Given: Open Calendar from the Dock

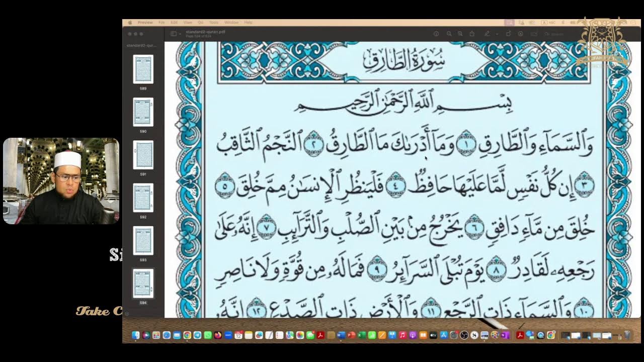Looking at the screenshot, I should (x=238, y=335).
